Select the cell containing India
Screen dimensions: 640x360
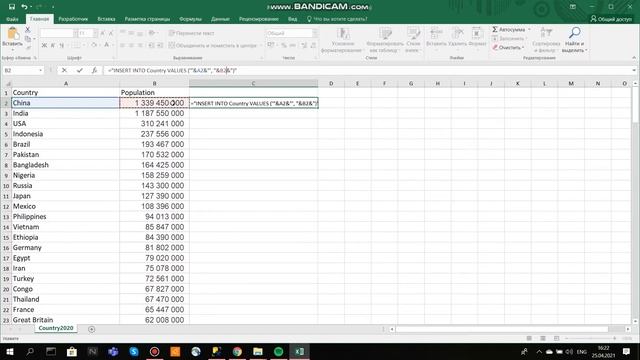coord(65,113)
